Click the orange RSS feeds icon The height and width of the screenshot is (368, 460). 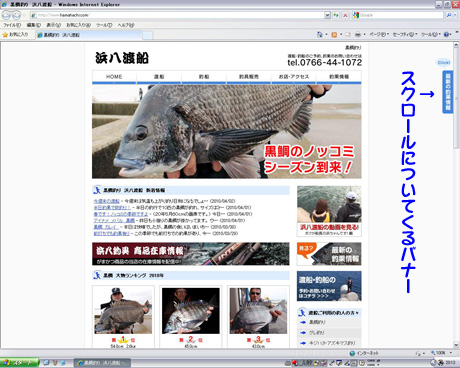(334, 34)
